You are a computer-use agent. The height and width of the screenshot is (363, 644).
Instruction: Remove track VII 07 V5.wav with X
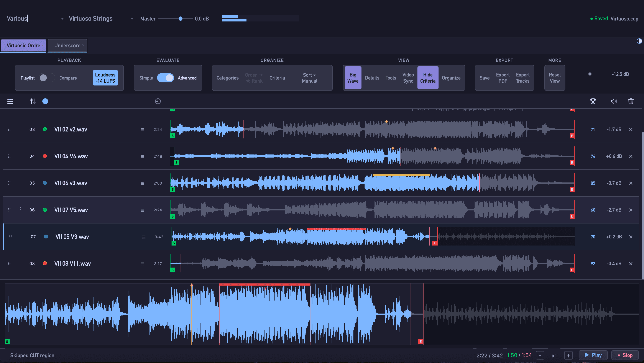click(631, 210)
